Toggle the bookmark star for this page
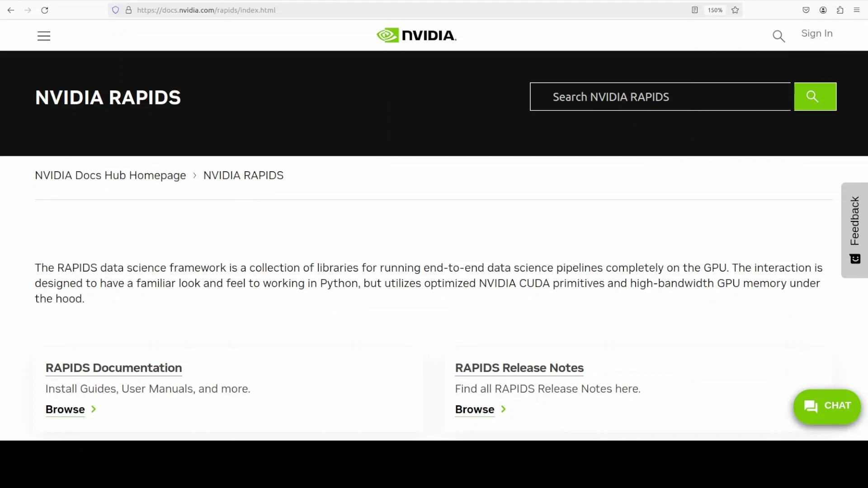The height and width of the screenshot is (488, 868). pyautogui.click(x=735, y=10)
